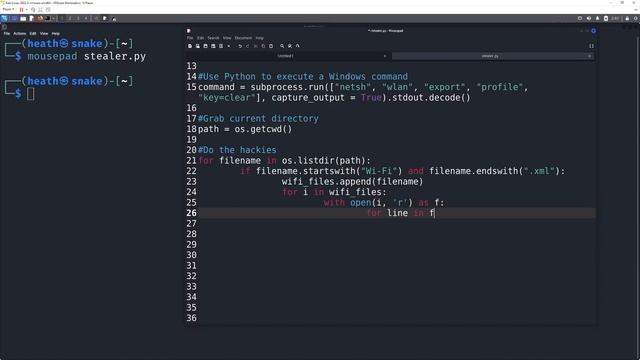640x360 pixels.
Task: Click Find and Replace icon in toolbar
Action: coord(290,46)
